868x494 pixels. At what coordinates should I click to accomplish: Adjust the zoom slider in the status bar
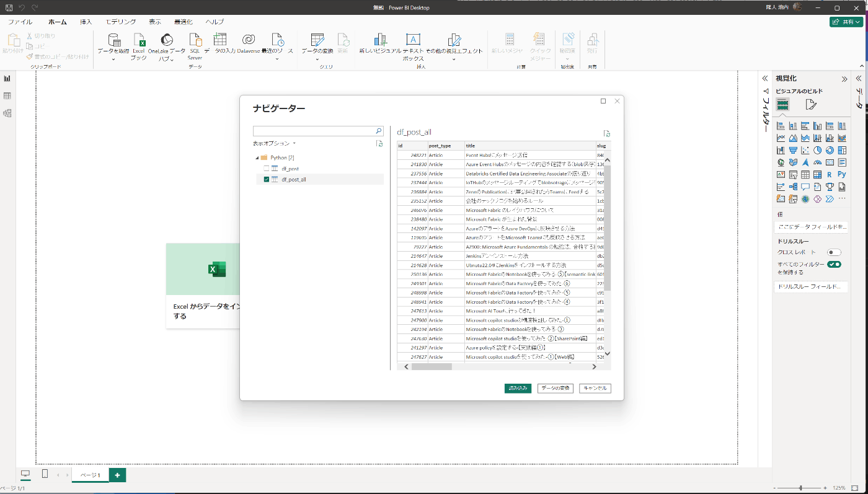click(801, 488)
